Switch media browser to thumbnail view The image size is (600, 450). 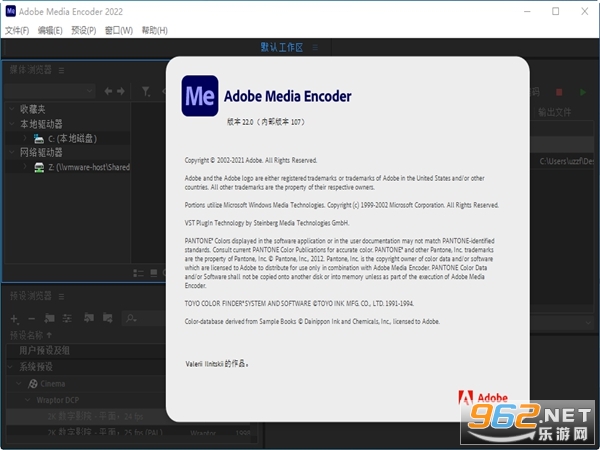(153, 273)
